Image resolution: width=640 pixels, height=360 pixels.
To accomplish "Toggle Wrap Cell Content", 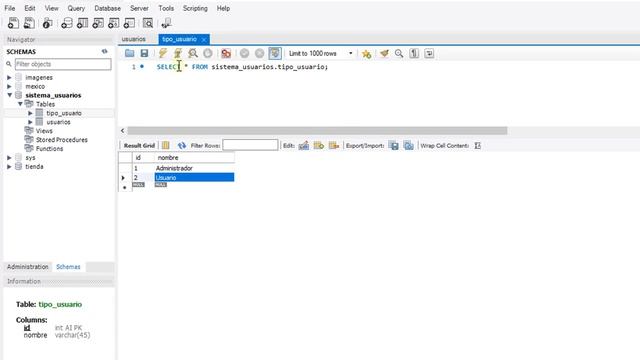I will 478,145.
